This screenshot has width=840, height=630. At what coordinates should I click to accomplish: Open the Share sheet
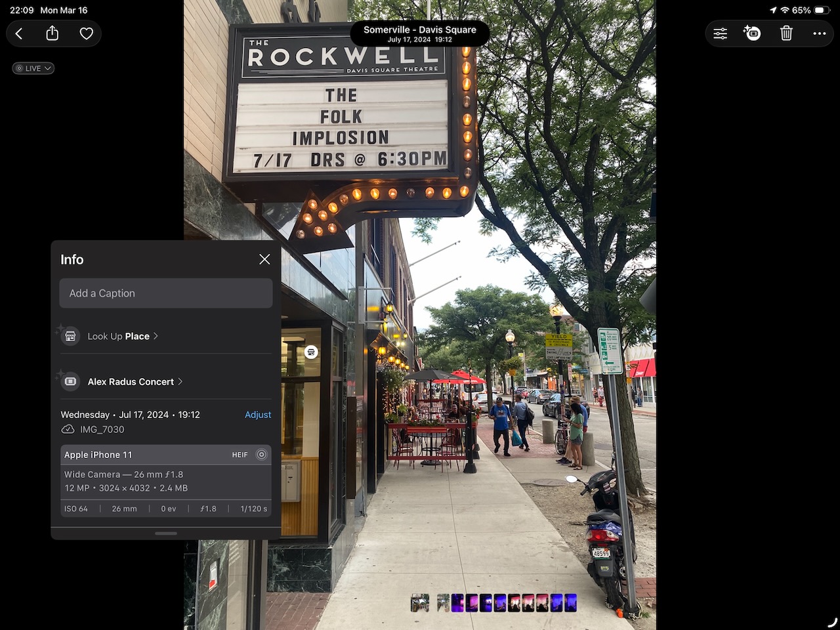tap(52, 33)
